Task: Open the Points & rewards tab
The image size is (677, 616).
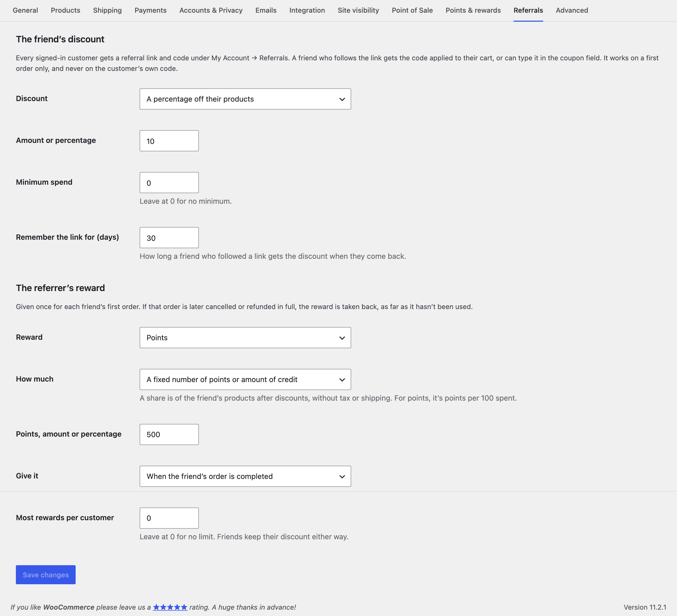Action: point(473,10)
